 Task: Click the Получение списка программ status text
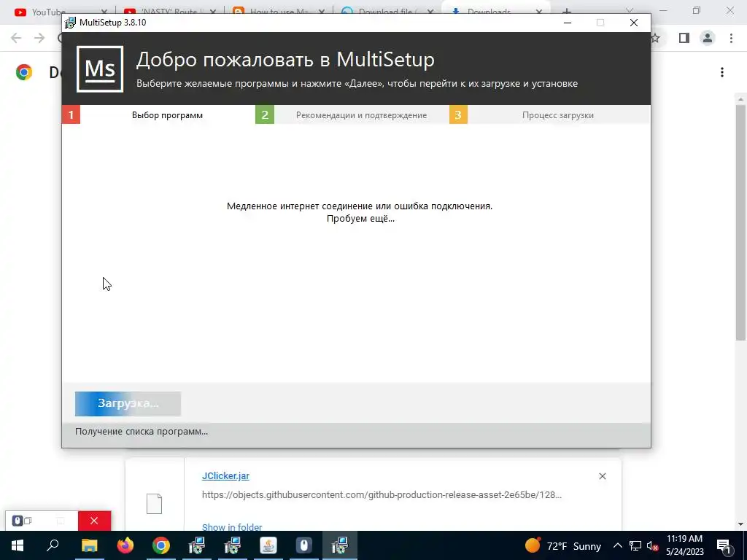(x=142, y=432)
